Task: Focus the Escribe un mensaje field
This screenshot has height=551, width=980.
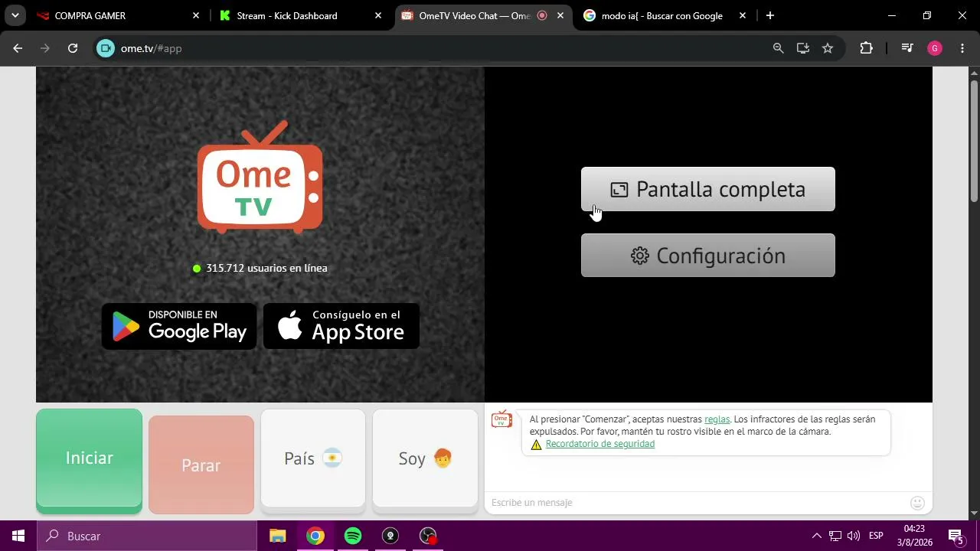Action: [x=697, y=503]
